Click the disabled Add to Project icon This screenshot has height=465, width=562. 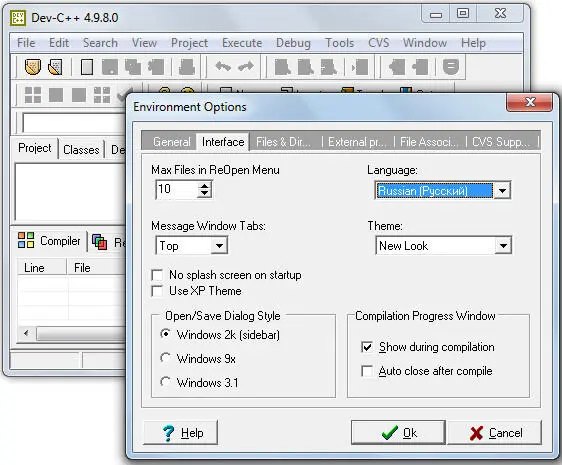tap(397, 67)
